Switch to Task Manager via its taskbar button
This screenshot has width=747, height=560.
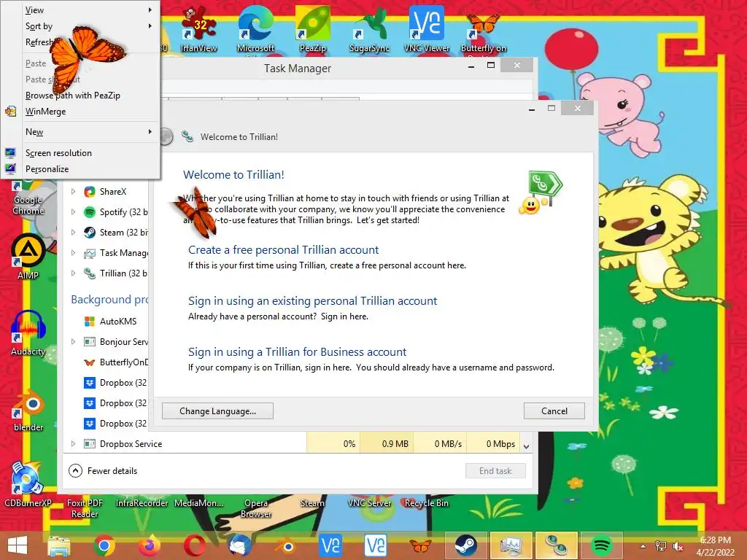click(x=511, y=545)
